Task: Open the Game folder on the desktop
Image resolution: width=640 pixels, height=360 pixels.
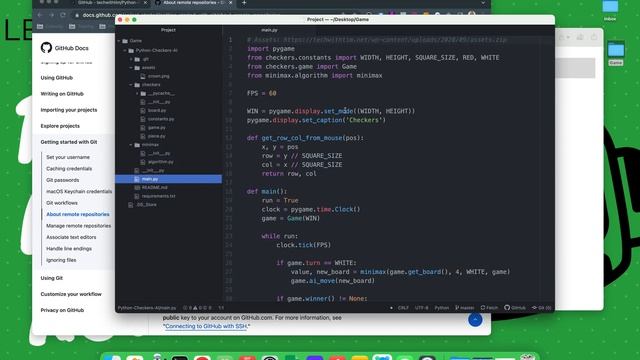Action: pos(616,53)
